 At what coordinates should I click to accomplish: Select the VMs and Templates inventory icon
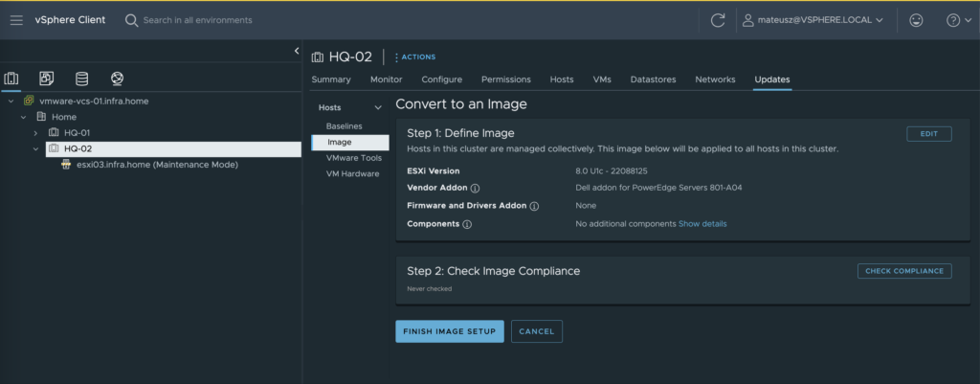point(46,79)
